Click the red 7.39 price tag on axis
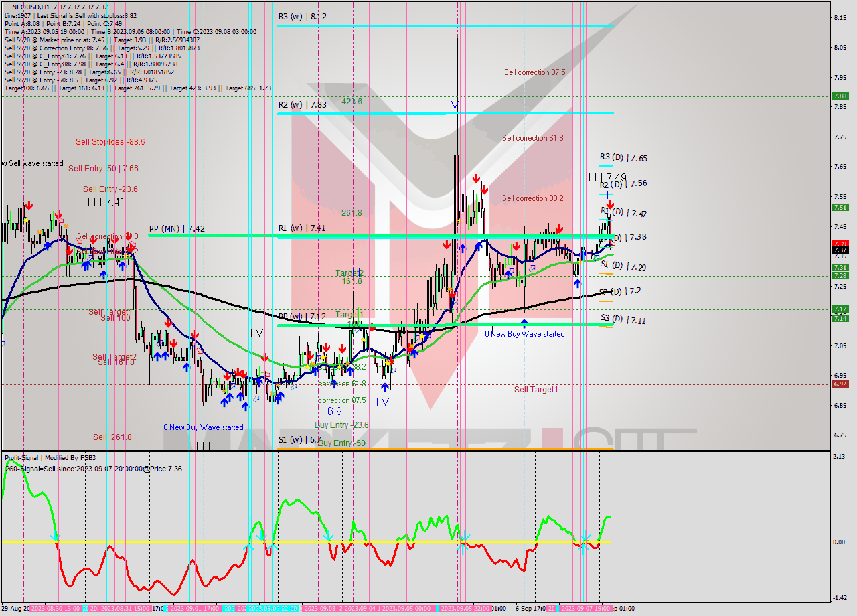857x616 pixels. tap(840, 244)
